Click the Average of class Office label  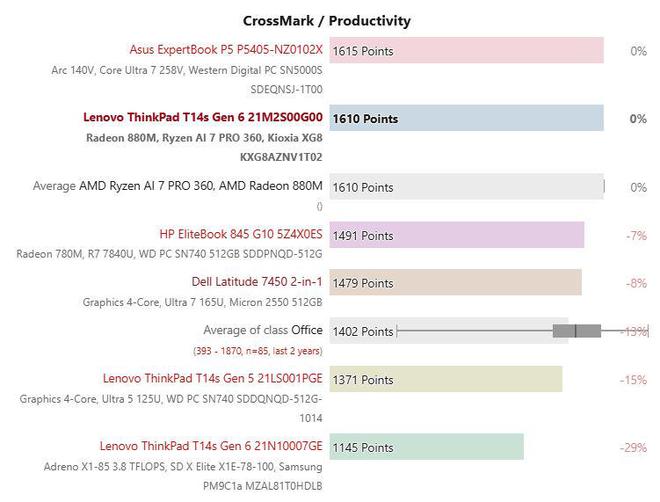pyautogui.click(x=263, y=330)
